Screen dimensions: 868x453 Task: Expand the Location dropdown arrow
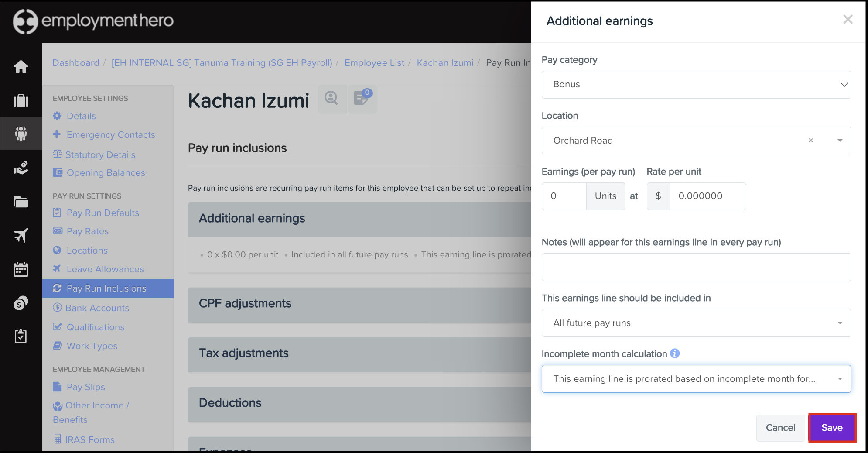[x=840, y=141]
